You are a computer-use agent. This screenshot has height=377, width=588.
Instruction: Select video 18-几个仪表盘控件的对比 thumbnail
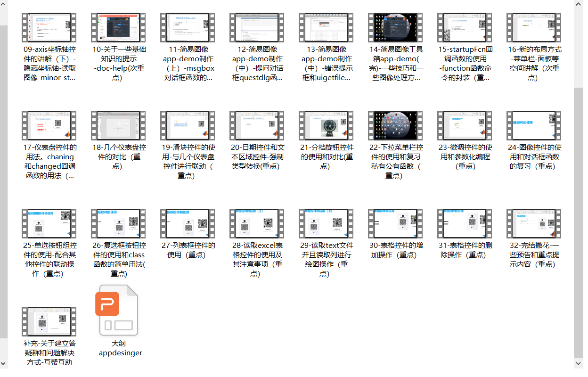click(x=118, y=125)
